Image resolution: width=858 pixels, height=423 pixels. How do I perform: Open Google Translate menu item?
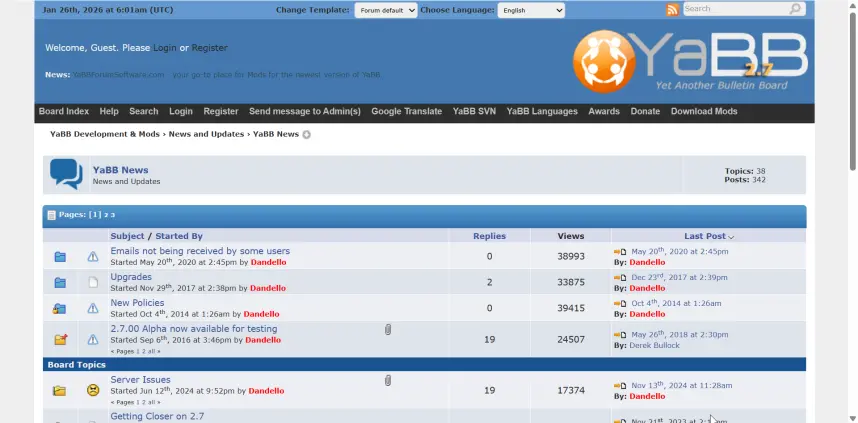tap(407, 111)
